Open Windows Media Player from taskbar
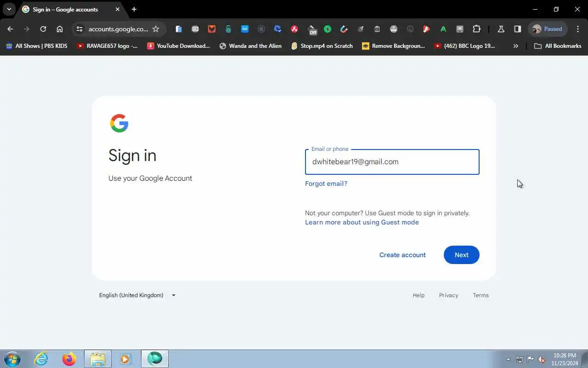The image size is (588, 368). pos(125,359)
